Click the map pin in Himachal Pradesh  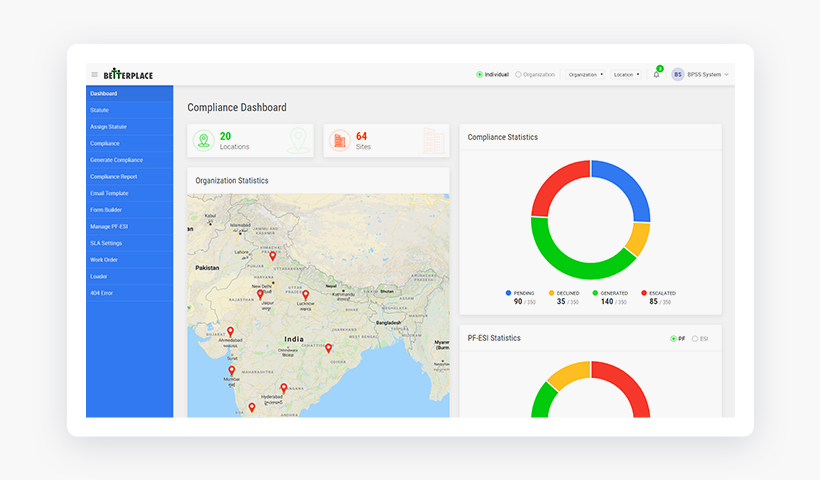272,256
